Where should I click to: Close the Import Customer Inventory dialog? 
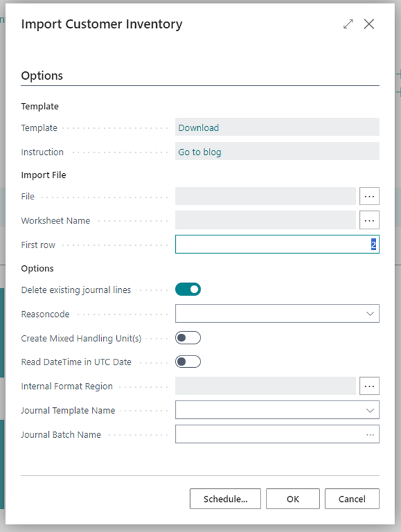[369, 24]
